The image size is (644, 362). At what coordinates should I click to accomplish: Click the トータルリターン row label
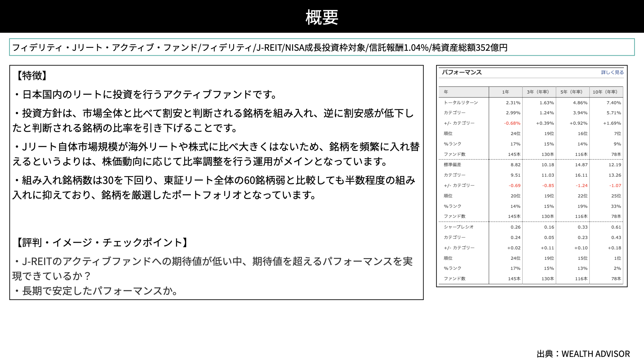coord(461,103)
